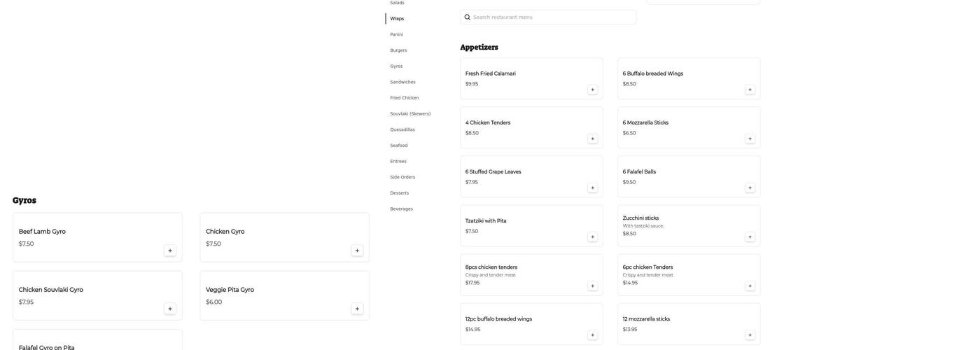This screenshot has height=350, width=980.
Task: Go to Desserts category
Action: 399,193
